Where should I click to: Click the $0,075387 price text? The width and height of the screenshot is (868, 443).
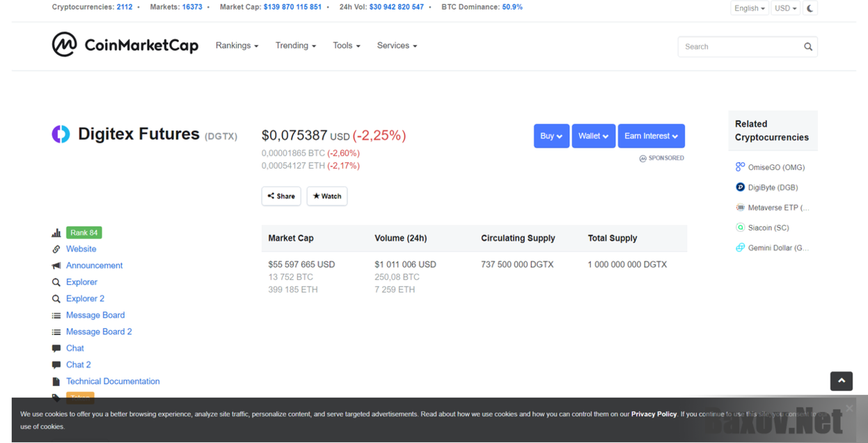pos(294,135)
